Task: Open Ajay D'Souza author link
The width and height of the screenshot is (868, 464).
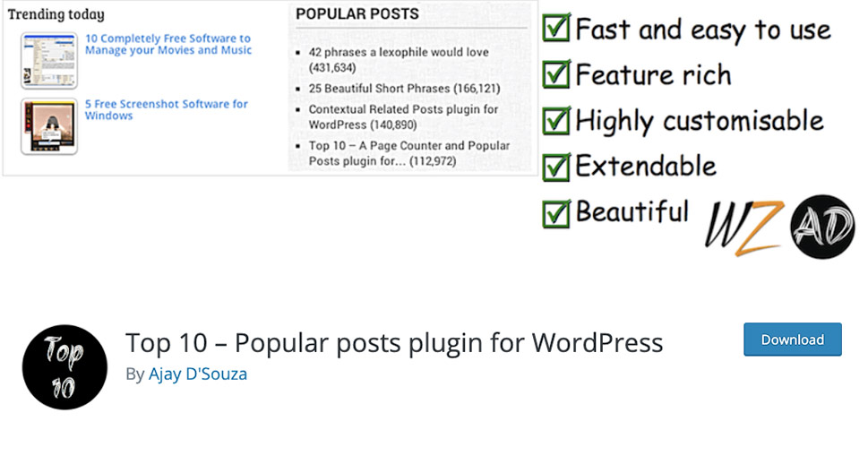Action: tap(198, 374)
